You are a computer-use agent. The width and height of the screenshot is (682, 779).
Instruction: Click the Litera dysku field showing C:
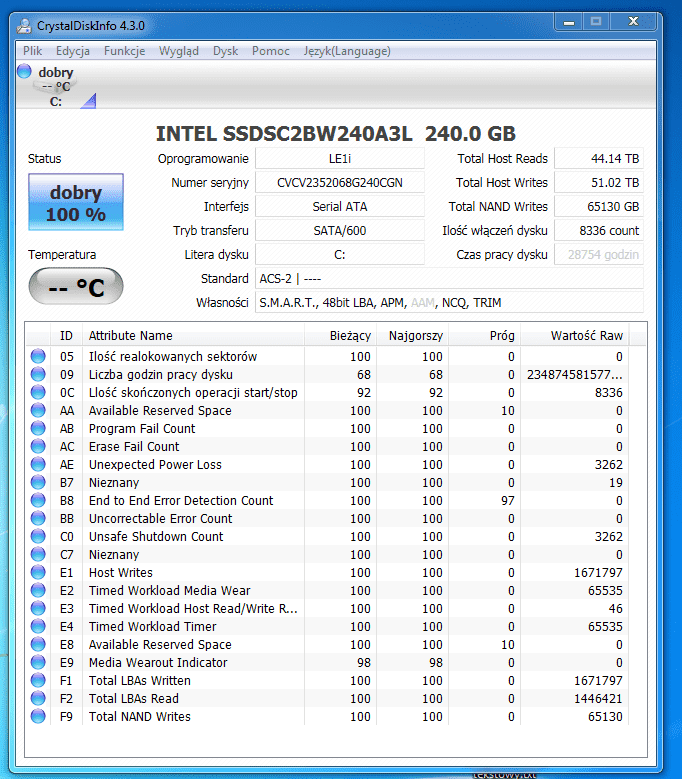pos(340,254)
